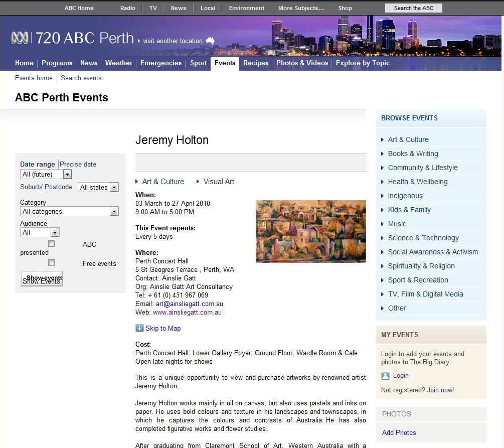Open the www.ainsliegatt.com.au web link
The image size is (504, 448).
[x=187, y=312]
